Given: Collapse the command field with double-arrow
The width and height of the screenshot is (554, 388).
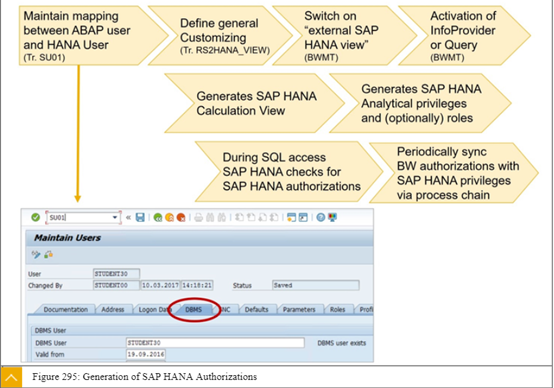Looking at the screenshot, I should (x=129, y=217).
